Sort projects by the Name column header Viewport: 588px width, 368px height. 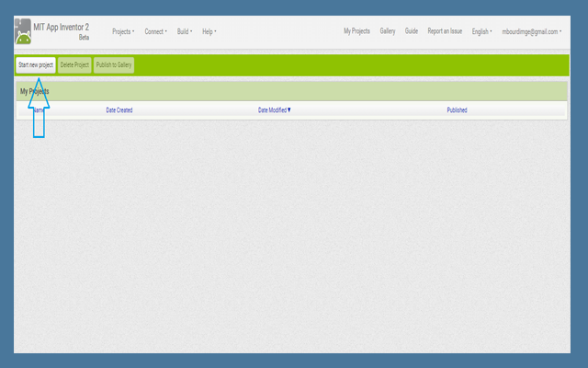click(39, 110)
